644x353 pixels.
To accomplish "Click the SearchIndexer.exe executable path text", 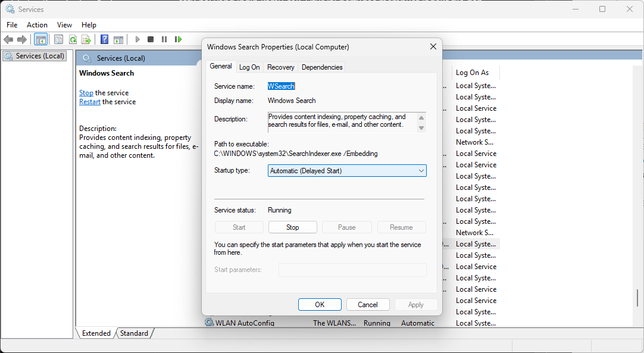I will tap(296, 154).
